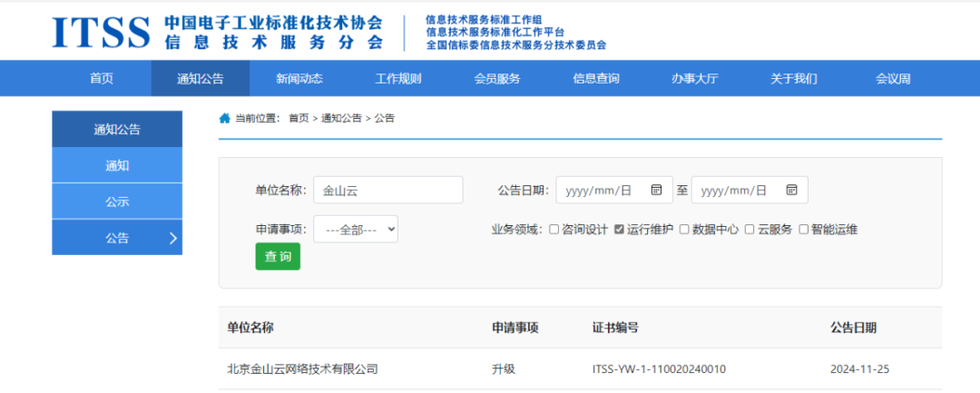Open 公示 in the left sidebar
980x393 pixels.
point(117,202)
